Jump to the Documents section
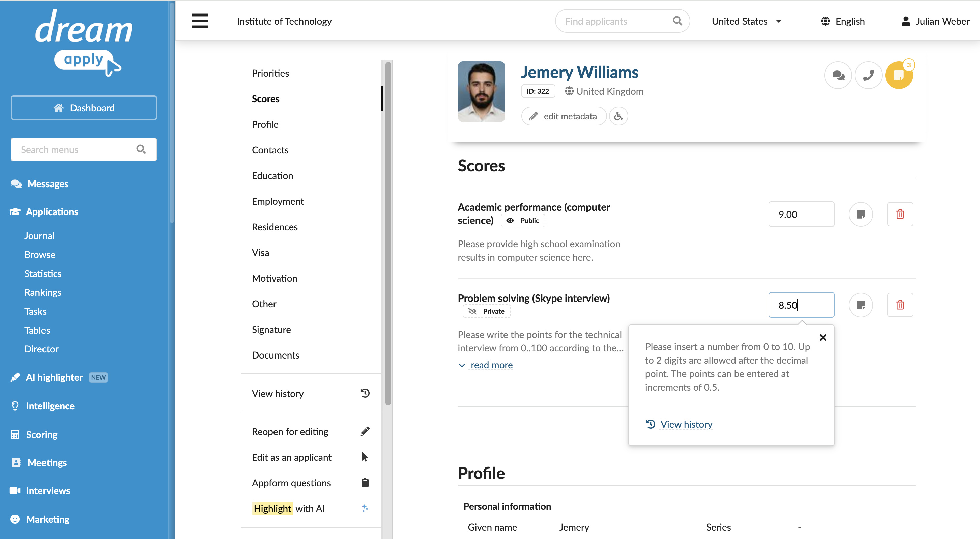 [x=276, y=355]
